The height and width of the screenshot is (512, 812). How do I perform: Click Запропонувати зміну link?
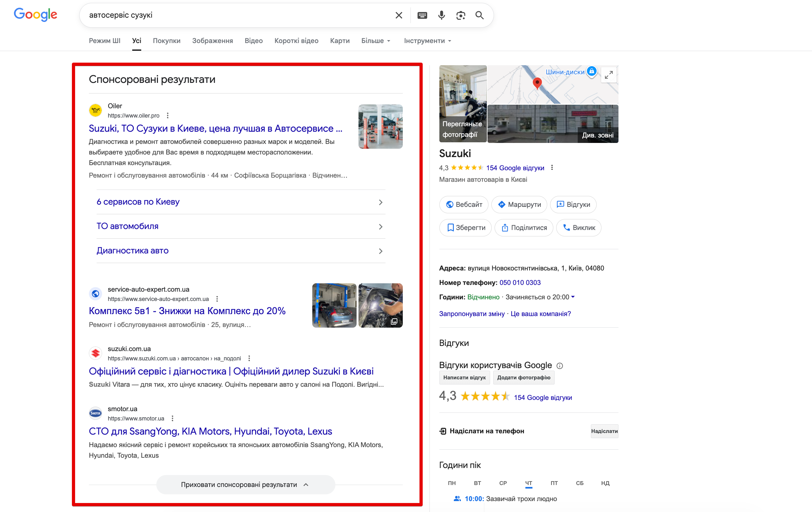(472, 314)
